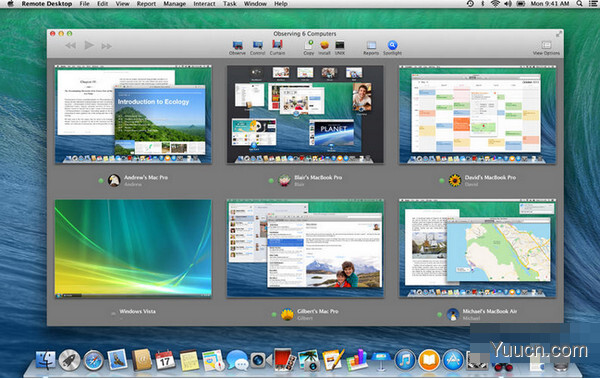This screenshot has height=379, width=600.
Task: Open the Edit menu
Action: pos(102,4)
